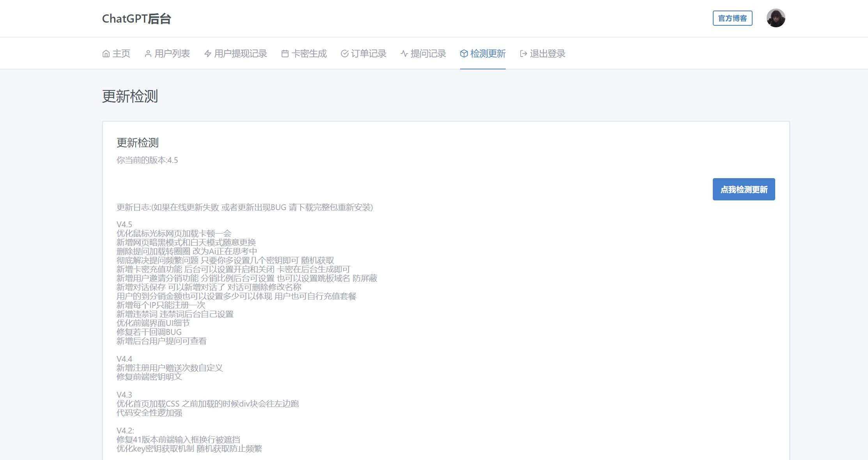Image resolution: width=868 pixels, height=460 pixels.
Task: Click the 退出登录 logout icon
Action: 523,53
